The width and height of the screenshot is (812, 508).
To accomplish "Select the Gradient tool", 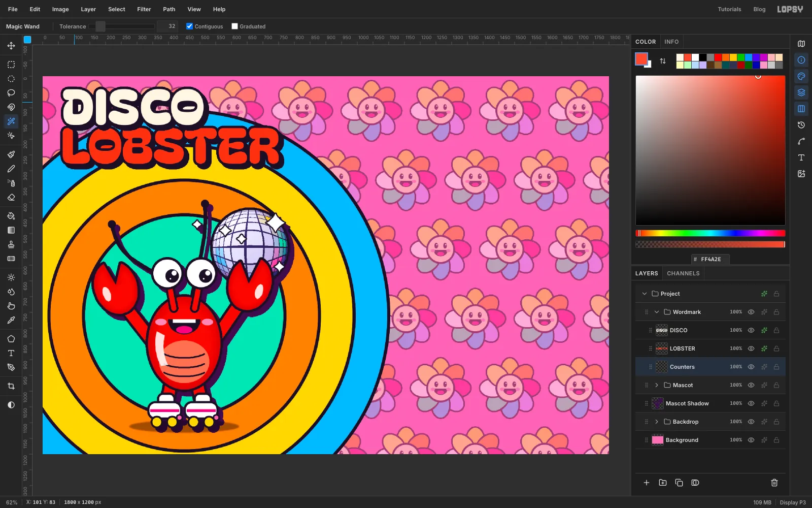I will pyautogui.click(x=11, y=230).
